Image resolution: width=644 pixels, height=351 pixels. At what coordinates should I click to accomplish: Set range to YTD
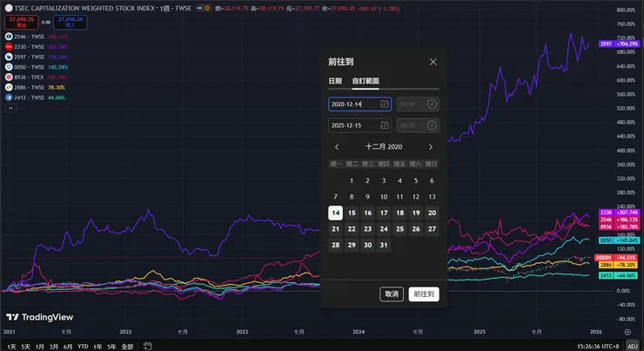point(83,347)
